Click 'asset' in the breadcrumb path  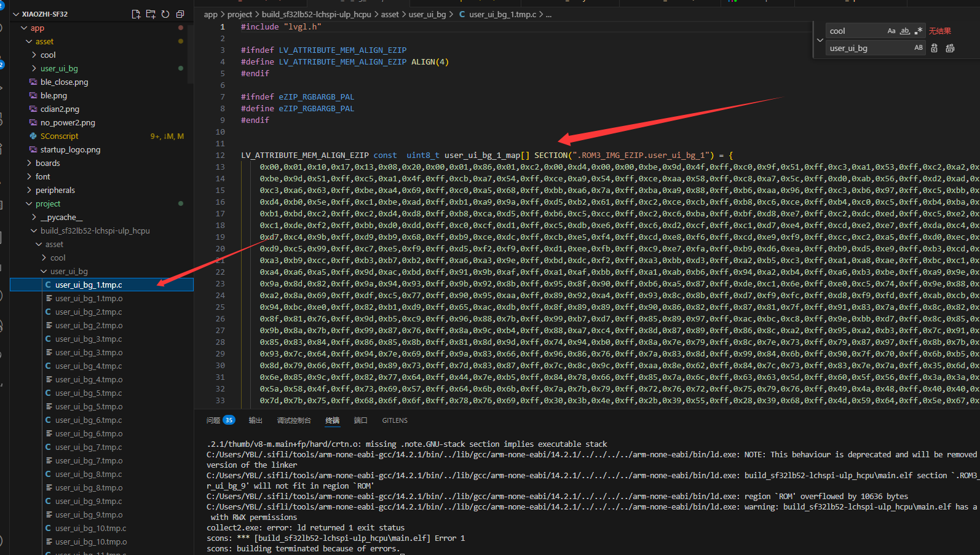tap(390, 14)
